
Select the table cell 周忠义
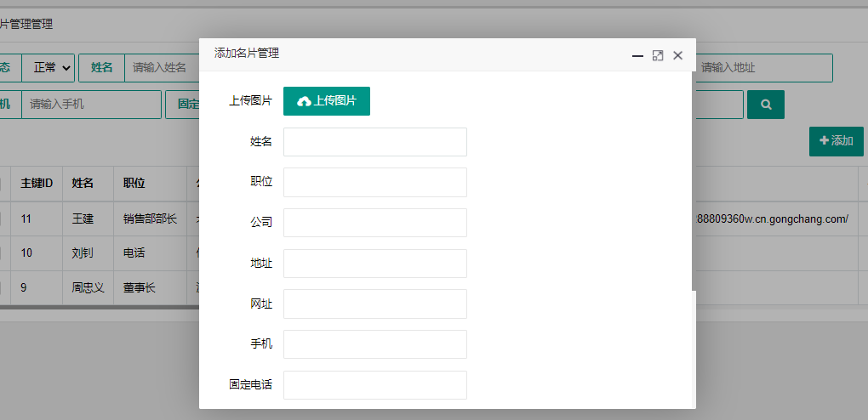point(88,287)
